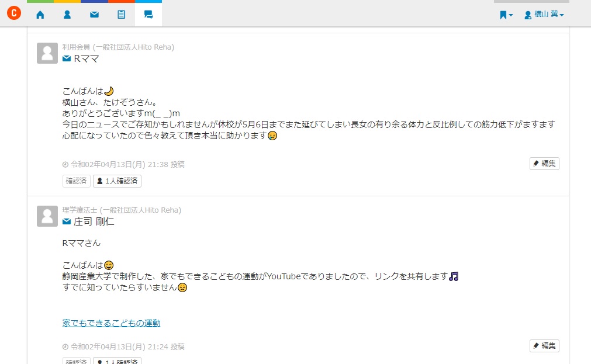Click Rママ's avatar thumbnail
The image size is (591, 364).
click(x=47, y=53)
